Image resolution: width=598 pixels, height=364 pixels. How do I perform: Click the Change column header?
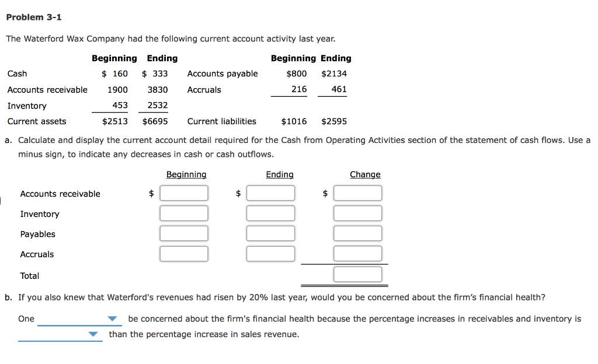coord(366,174)
